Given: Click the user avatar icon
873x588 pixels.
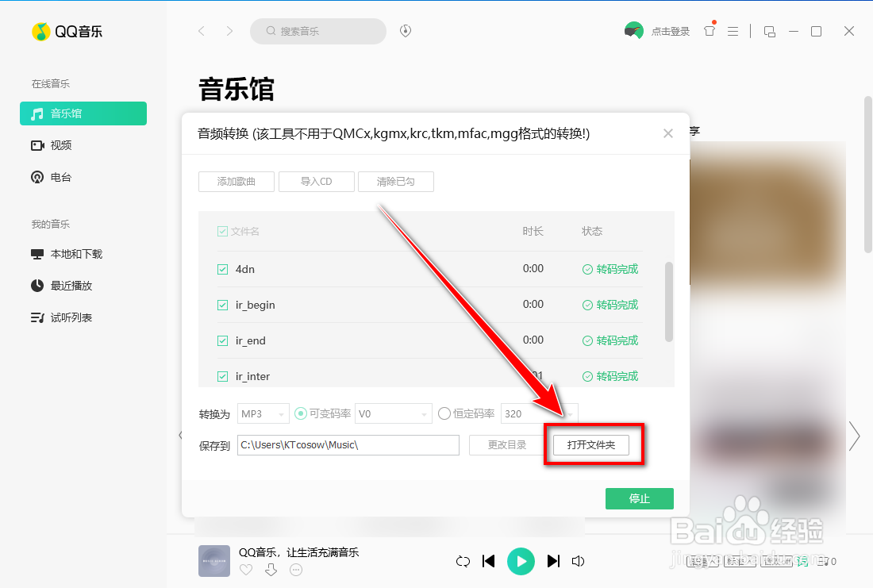Looking at the screenshot, I should [633, 31].
